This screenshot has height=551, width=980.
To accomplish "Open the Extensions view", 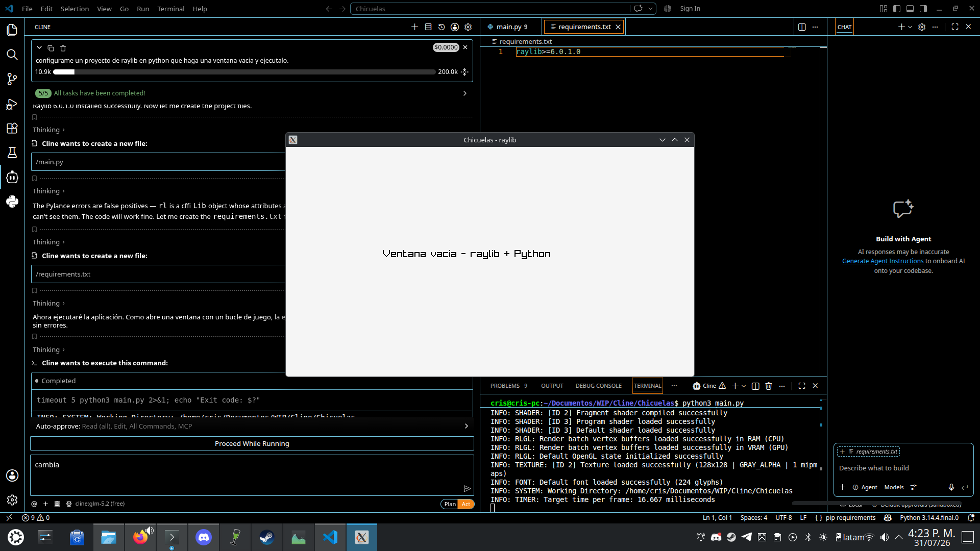I will coord(12,128).
